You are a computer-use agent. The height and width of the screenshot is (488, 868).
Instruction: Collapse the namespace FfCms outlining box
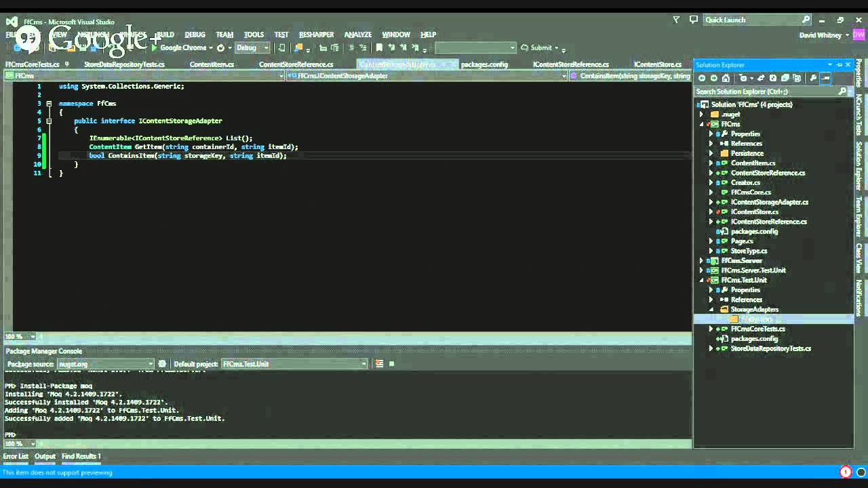coord(49,104)
